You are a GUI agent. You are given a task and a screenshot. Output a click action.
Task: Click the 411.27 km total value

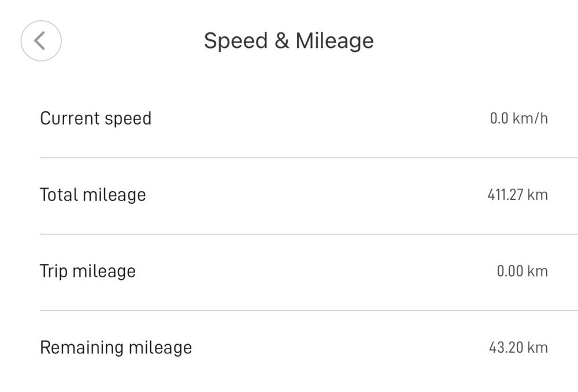(x=517, y=195)
